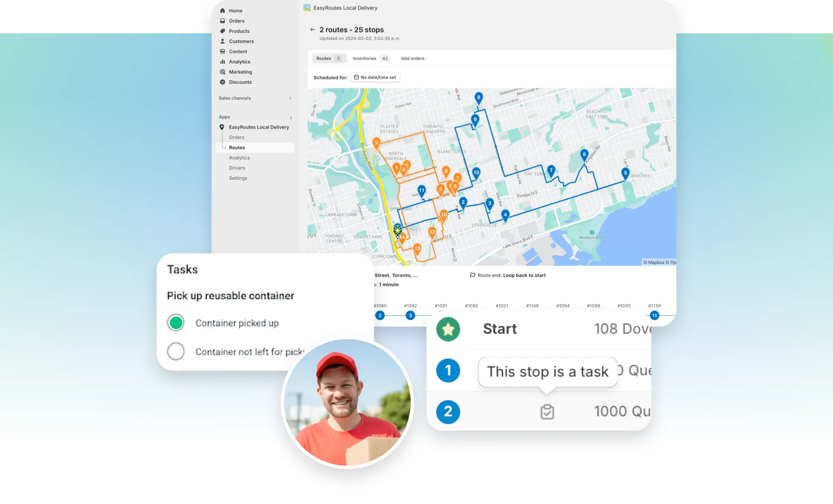
Task: Open Drivers in EasyRoutes submenu
Action: tap(237, 168)
